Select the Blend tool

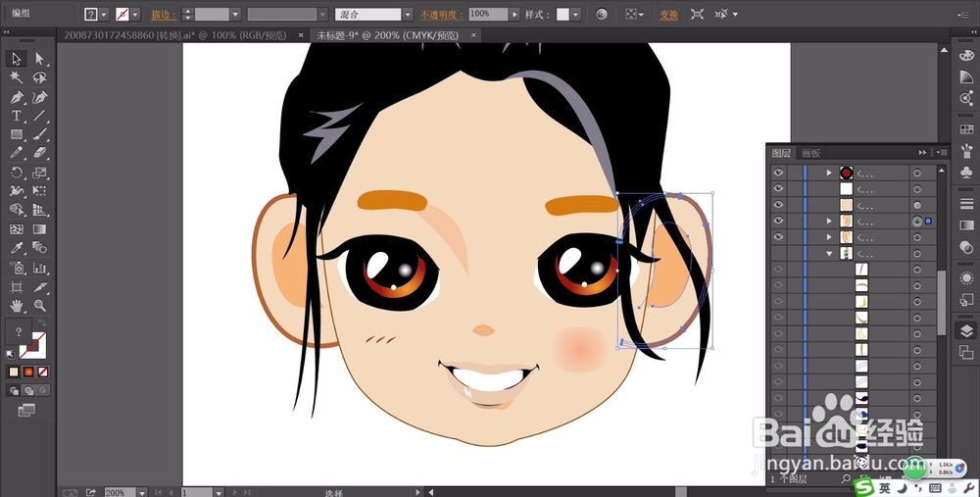[x=39, y=248]
